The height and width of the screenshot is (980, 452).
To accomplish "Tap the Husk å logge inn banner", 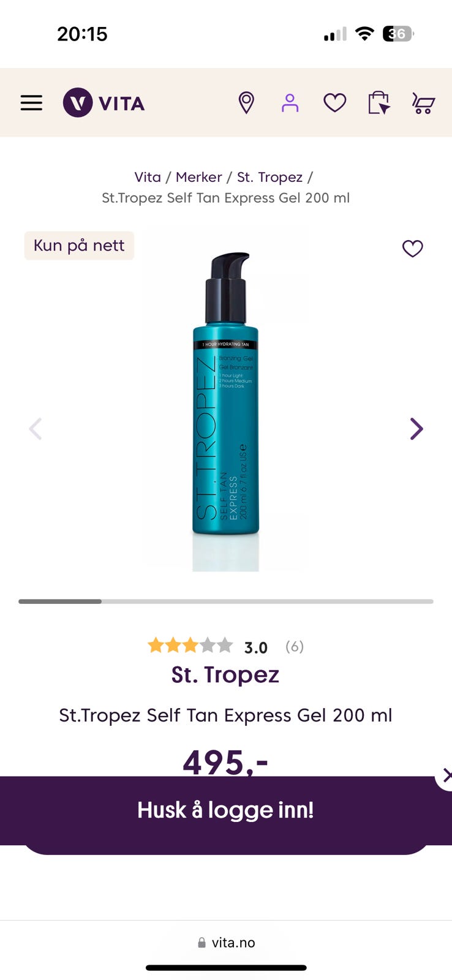I will pyautogui.click(x=225, y=810).
